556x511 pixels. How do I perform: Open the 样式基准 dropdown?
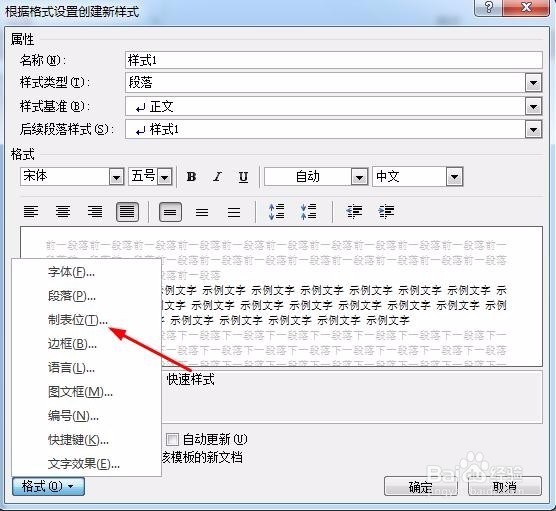(533, 106)
